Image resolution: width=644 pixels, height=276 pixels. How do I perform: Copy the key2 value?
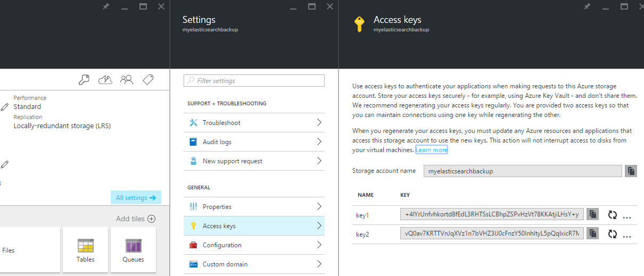[593, 233]
